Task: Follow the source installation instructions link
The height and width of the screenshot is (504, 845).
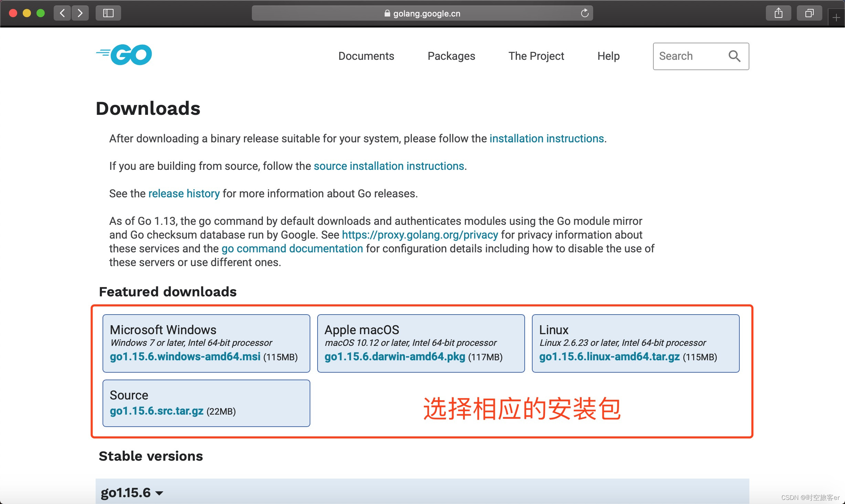Action: point(389,166)
